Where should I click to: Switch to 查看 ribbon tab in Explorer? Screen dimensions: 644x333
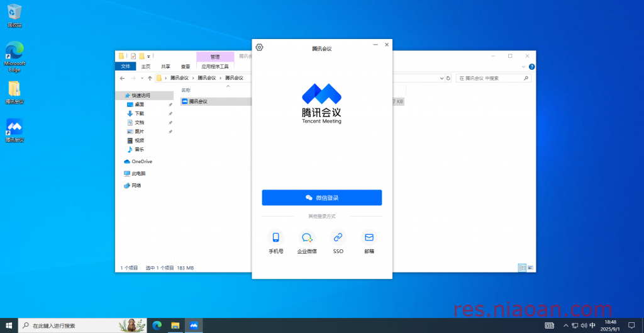(x=186, y=66)
